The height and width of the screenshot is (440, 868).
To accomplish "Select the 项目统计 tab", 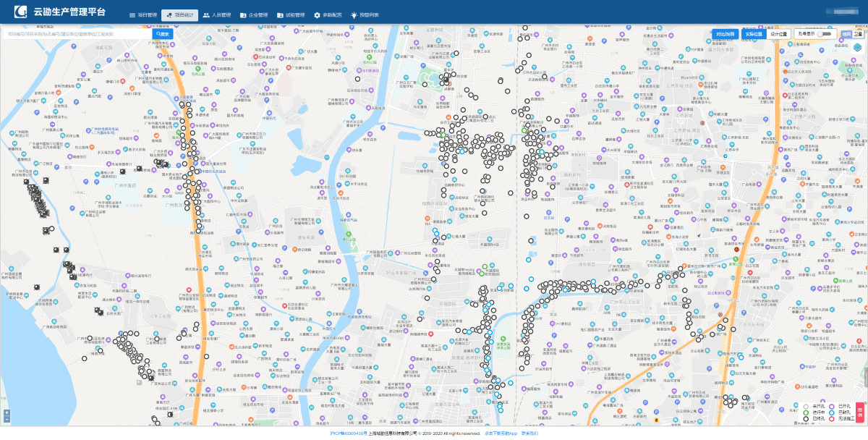I will tap(179, 14).
